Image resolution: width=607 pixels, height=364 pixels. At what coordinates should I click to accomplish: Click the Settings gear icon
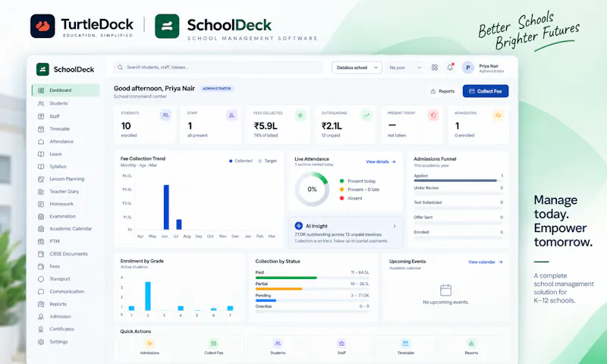[41, 342]
